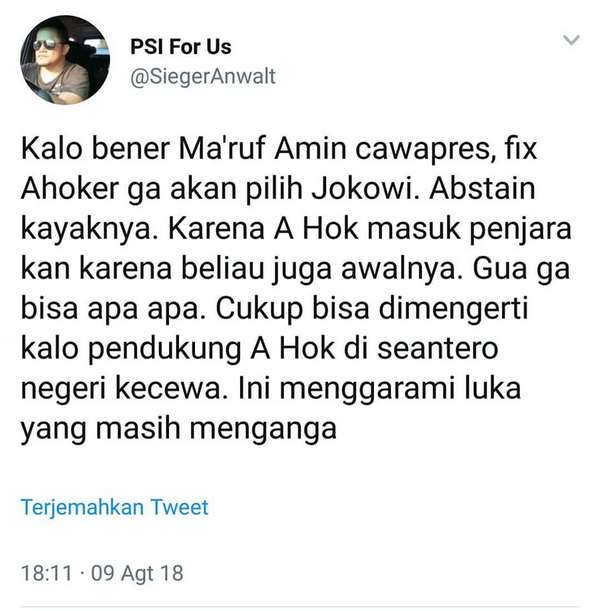Select the word "cawapres" in the tweet

coord(425,150)
